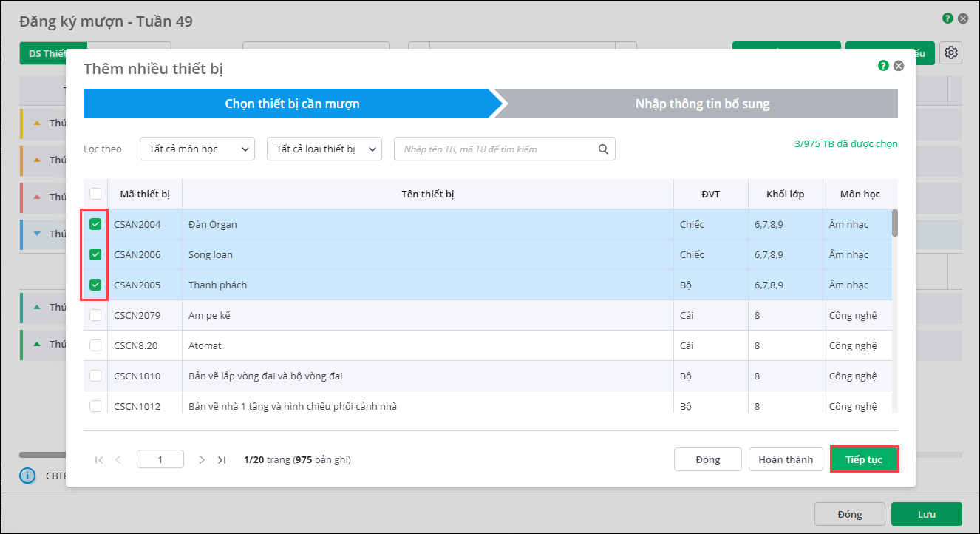Switch to Nhập thông tin bổ sung step
Screen dimensions: 980x534
click(x=702, y=104)
